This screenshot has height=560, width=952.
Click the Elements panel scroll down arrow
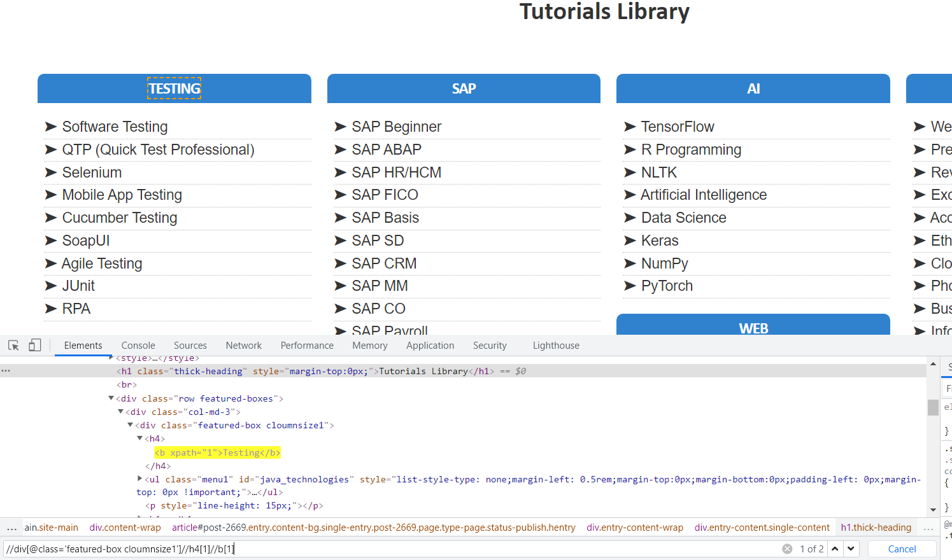tap(933, 510)
